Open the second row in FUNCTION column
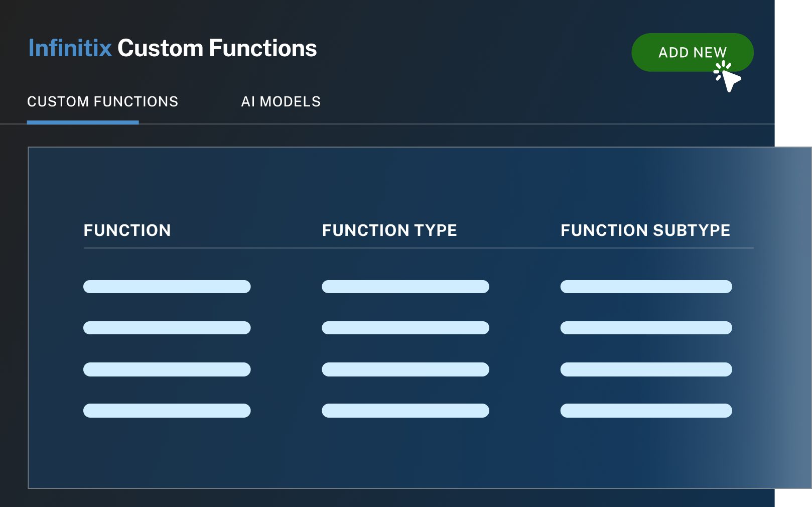Viewport: 812px width, 507px height. coord(167,328)
